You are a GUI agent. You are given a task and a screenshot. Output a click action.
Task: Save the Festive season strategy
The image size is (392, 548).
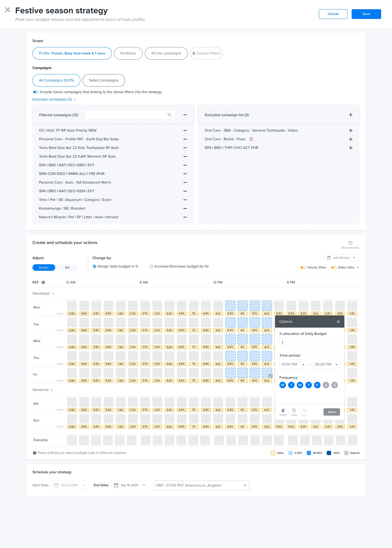point(366,14)
